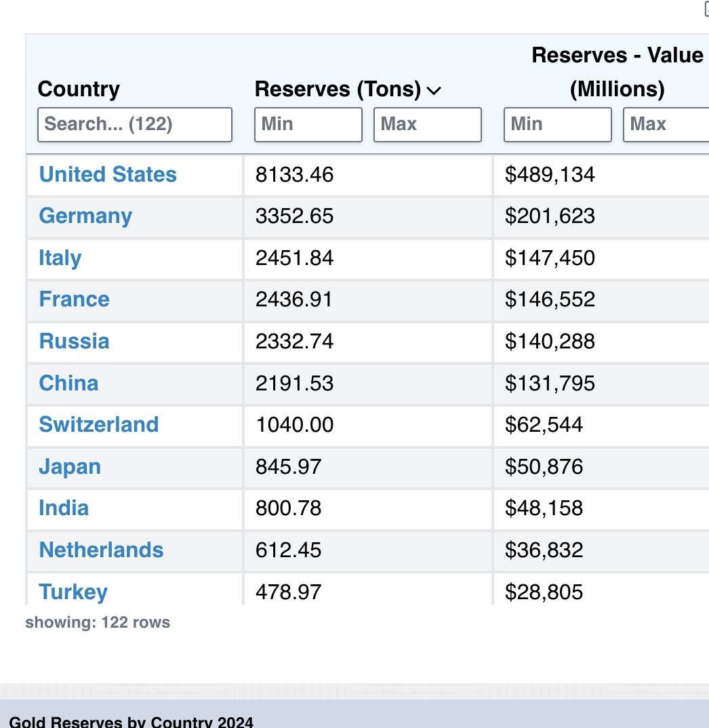The height and width of the screenshot is (728, 709).
Task: Select the $140,288 value cell
Action: [x=601, y=342]
